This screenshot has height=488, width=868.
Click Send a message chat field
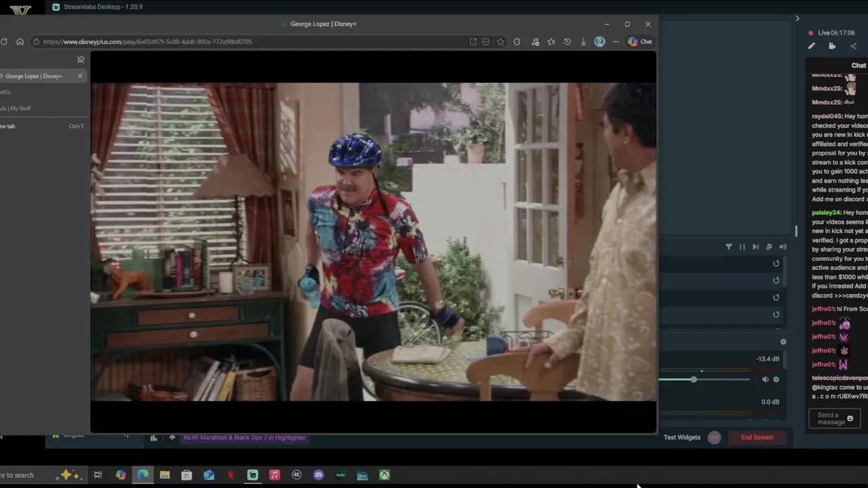pyautogui.click(x=835, y=419)
